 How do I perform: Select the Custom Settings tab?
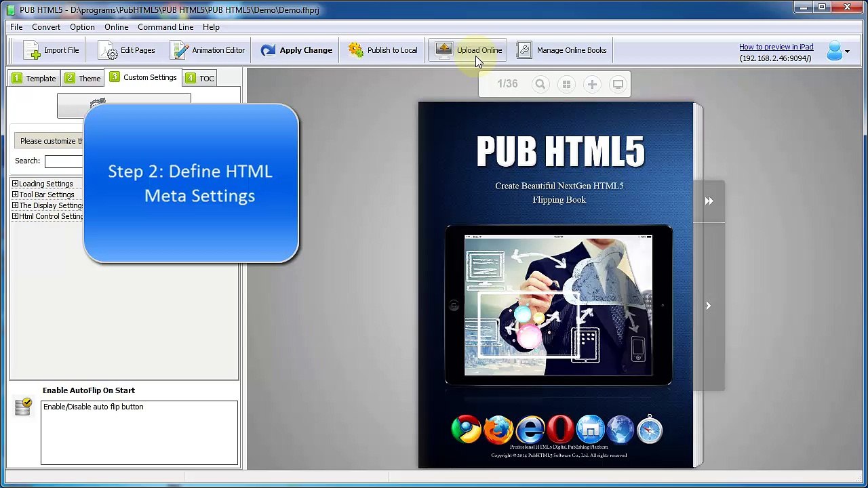(x=143, y=77)
